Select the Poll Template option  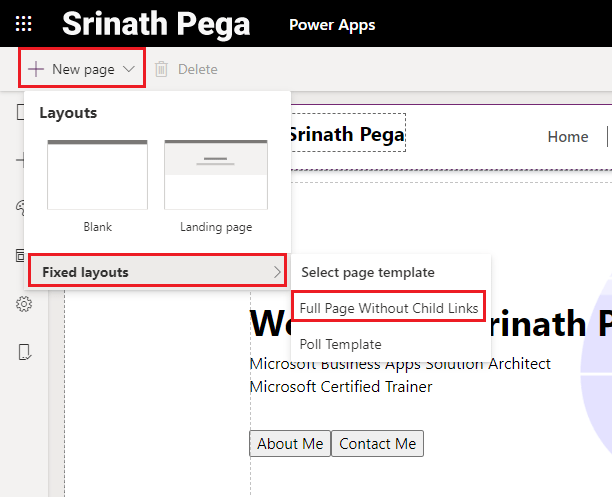(340, 344)
